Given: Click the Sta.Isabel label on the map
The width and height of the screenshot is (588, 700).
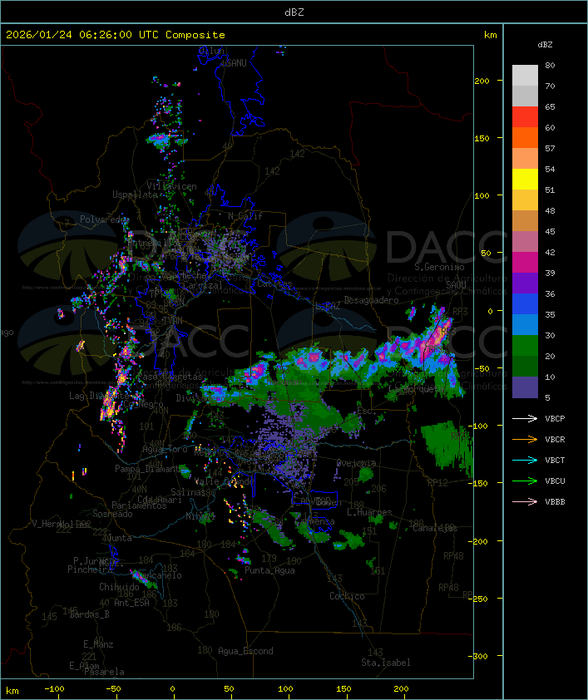Looking at the screenshot, I should [385, 663].
